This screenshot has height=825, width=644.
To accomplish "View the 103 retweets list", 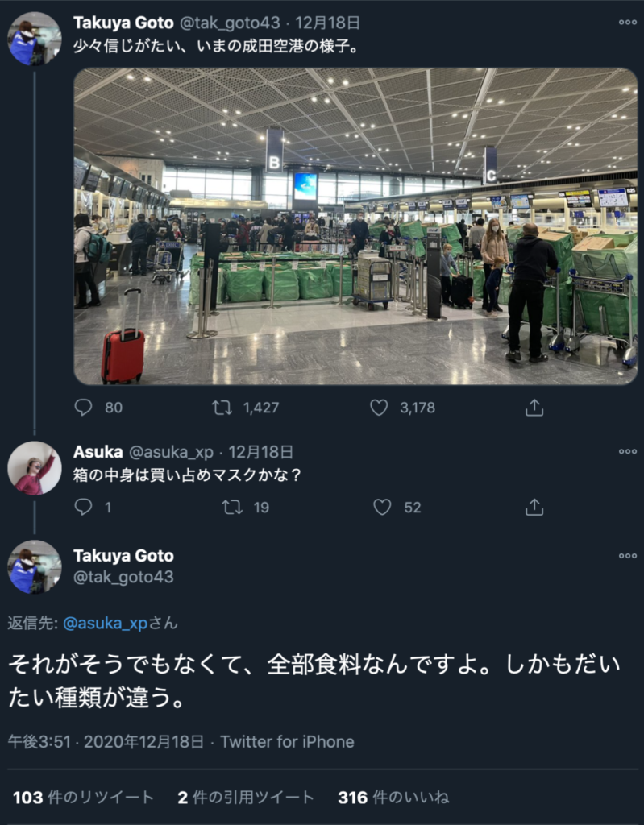I will (83, 797).
